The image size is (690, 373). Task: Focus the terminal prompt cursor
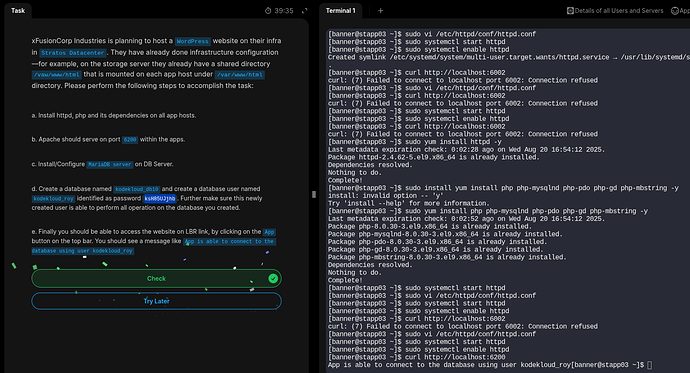click(x=650, y=365)
